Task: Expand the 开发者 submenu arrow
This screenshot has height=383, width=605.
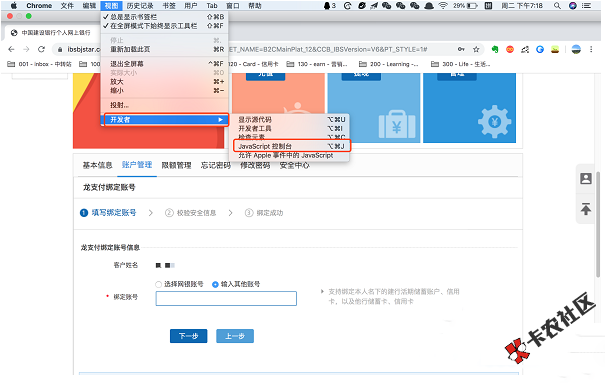Action: pyautogui.click(x=220, y=120)
